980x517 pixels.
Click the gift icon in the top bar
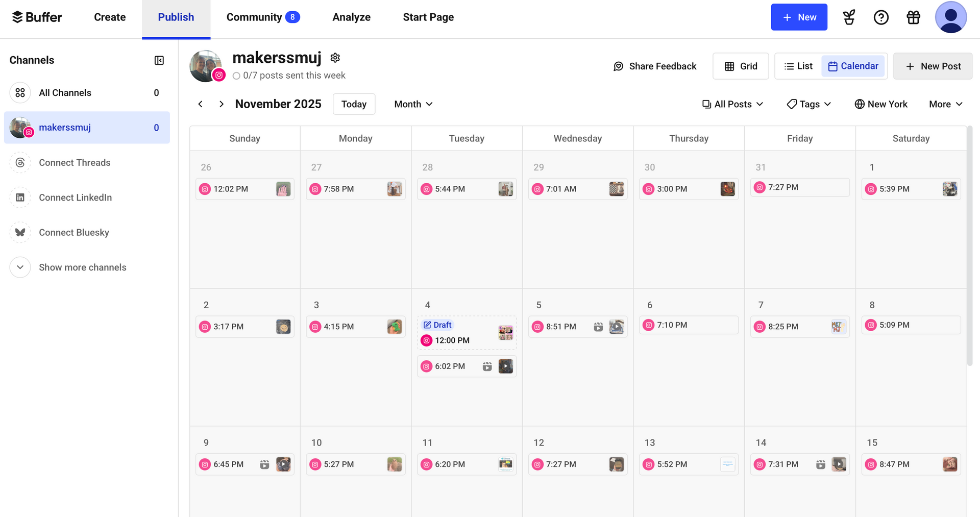point(913,17)
